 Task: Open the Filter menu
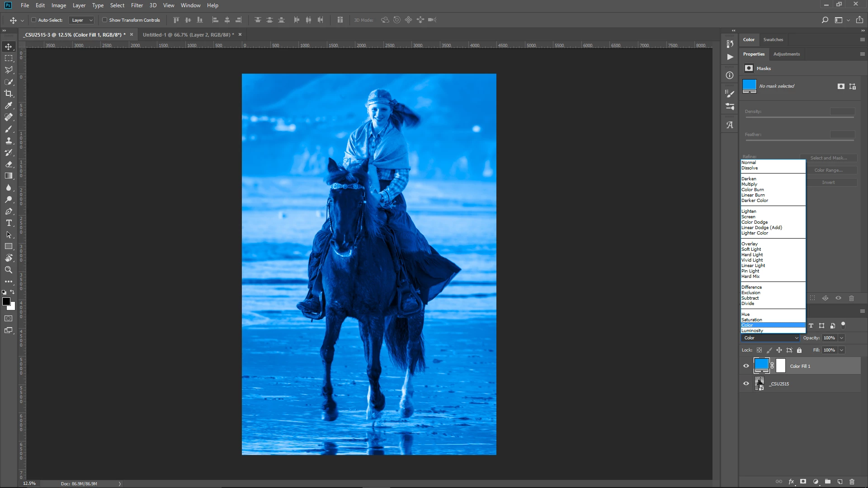137,5
